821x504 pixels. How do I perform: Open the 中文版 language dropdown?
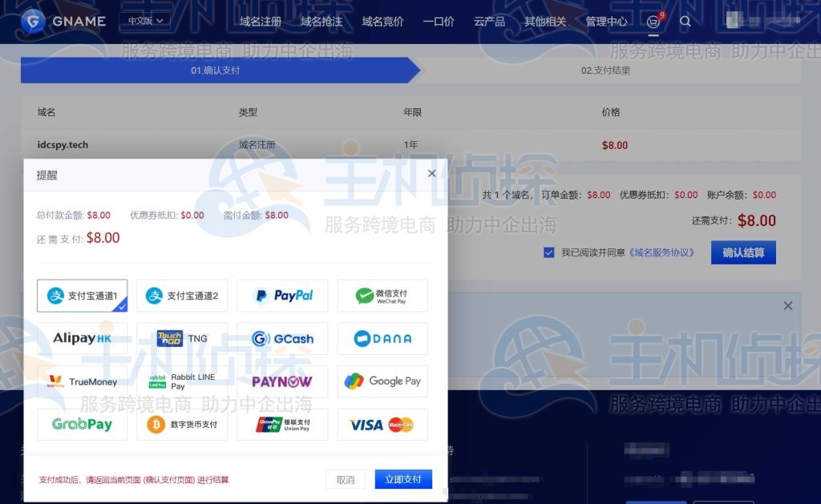(x=144, y=20)
